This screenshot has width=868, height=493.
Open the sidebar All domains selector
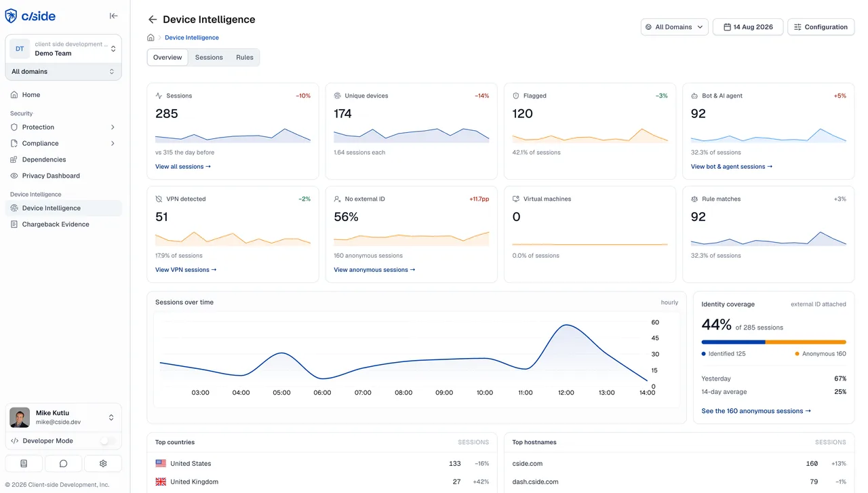tap(64, 71)
